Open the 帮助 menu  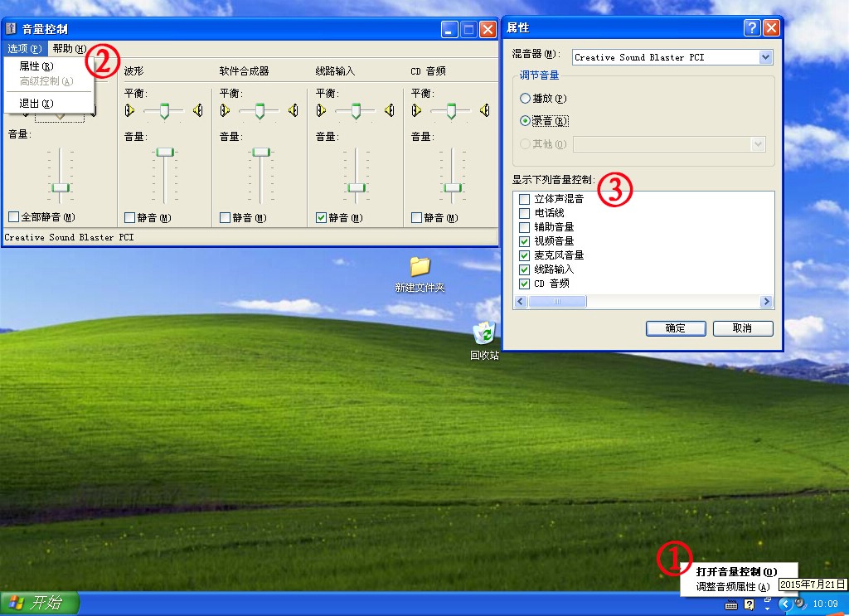pyautogui.click(x=70, y=49)
